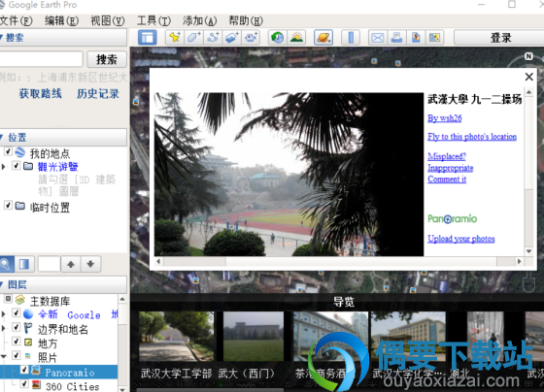
Task: Toggle the 主数据库 checkbox
Action: point(9,299)
